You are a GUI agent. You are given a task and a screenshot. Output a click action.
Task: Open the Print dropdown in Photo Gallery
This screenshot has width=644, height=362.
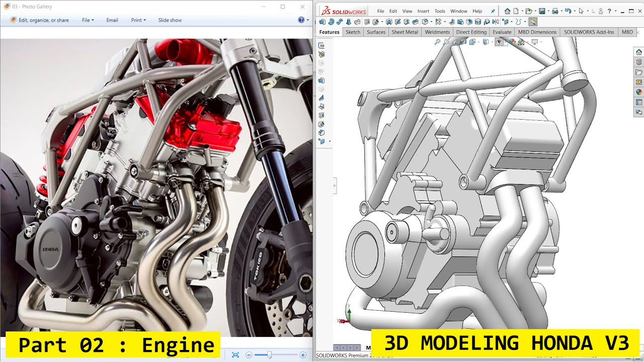click(x=138, y=20)
